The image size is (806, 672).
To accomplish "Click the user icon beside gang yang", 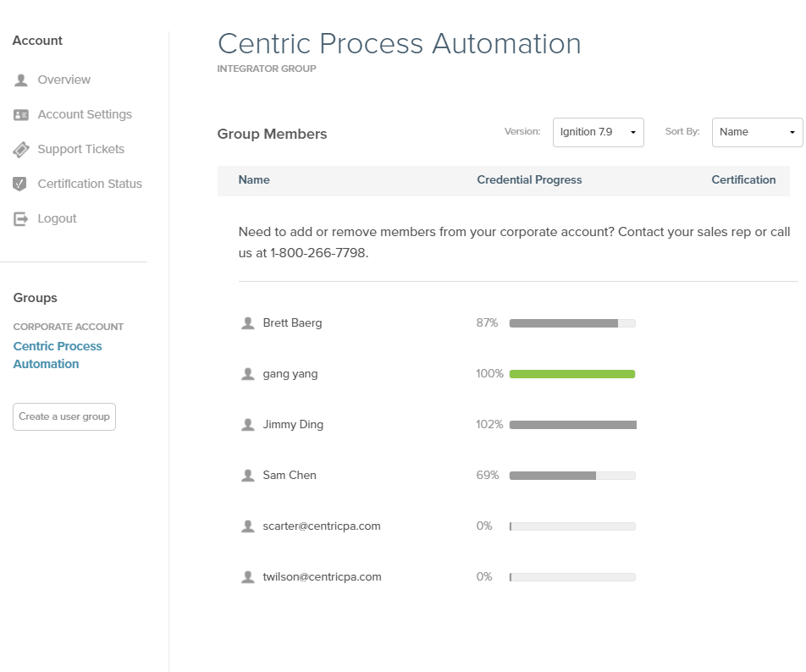I will click(248, 374).
